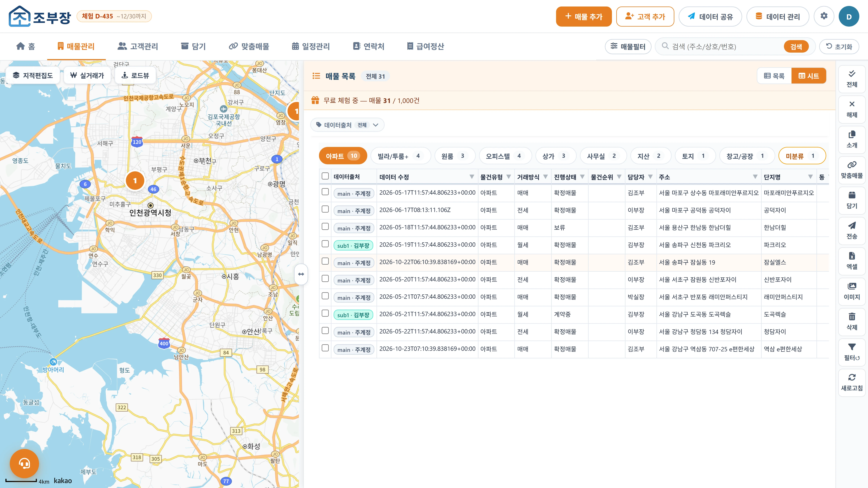Open the settings gear icon
Image resolution: width=868 pixels, height=488 pixels.
point(824,16)
